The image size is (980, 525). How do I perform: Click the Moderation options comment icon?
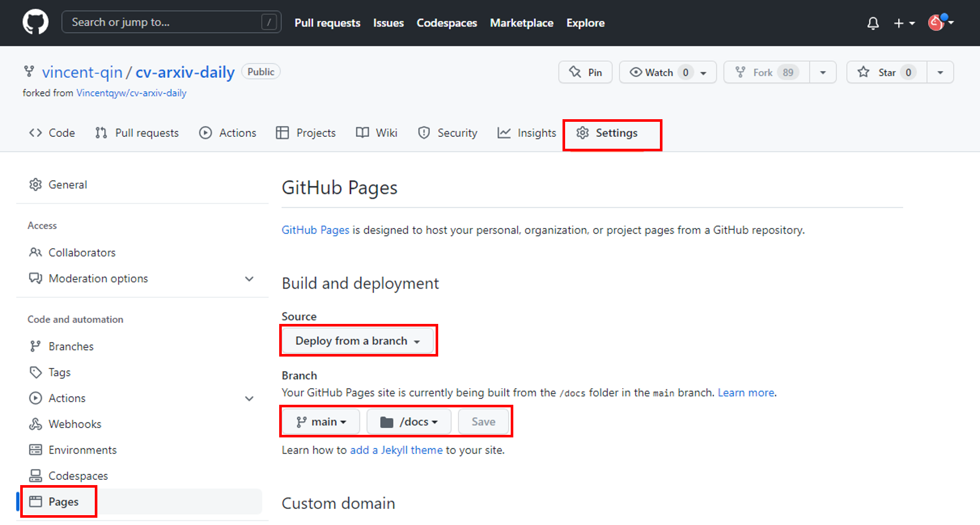[35, 278]
